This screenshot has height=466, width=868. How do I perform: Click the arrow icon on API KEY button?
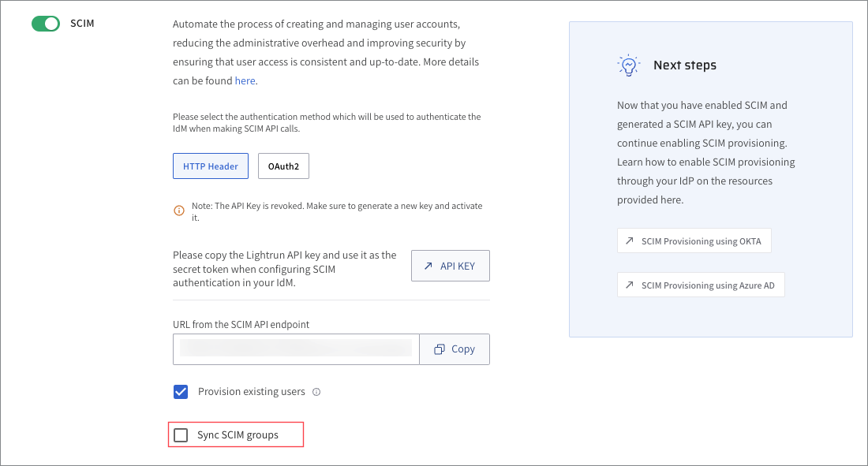pyautogui.click(x=428, y=267)
